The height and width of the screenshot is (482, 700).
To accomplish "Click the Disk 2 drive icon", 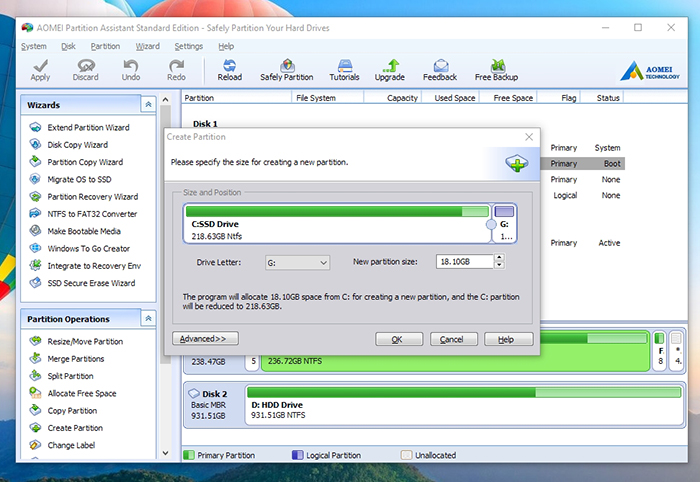I will tap(194, 394).
